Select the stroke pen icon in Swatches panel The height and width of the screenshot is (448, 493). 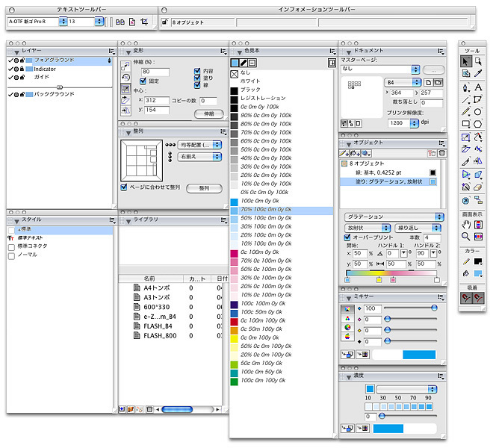[x=244, y=63]
